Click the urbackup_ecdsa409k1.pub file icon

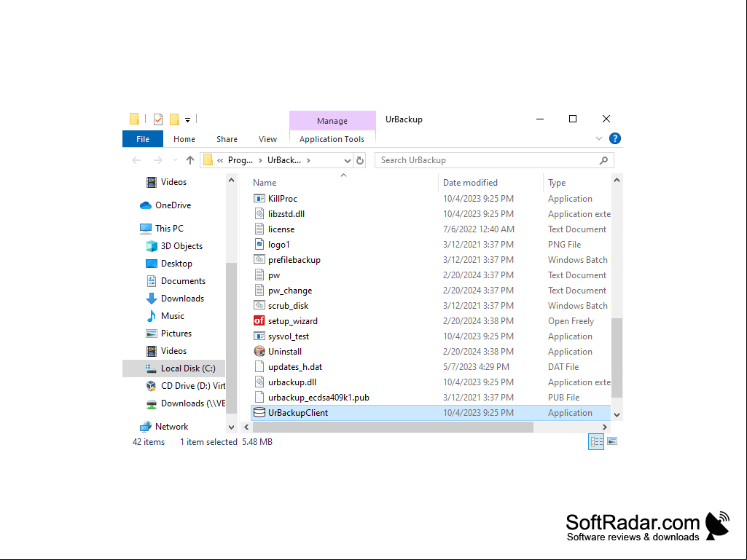click(259, 397)
